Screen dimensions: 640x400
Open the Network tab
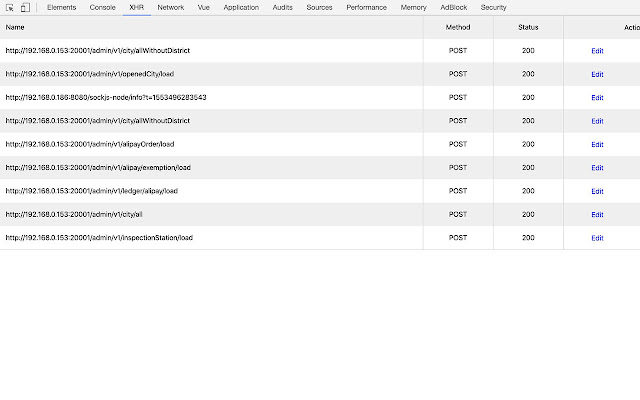170,7
